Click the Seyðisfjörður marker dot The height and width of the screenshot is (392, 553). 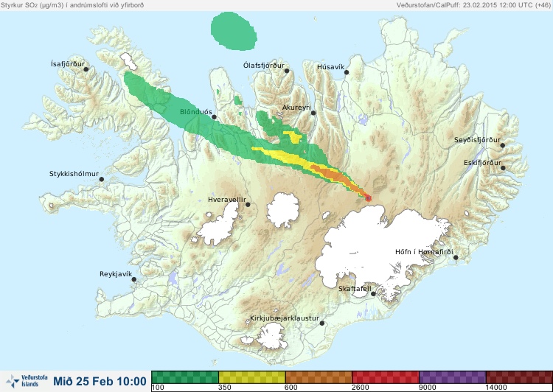(503, 145)
